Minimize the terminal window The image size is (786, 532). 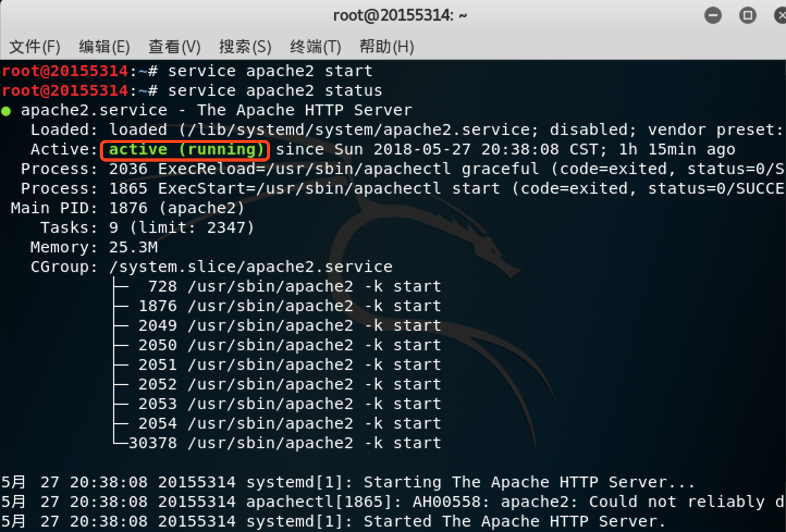713,15
